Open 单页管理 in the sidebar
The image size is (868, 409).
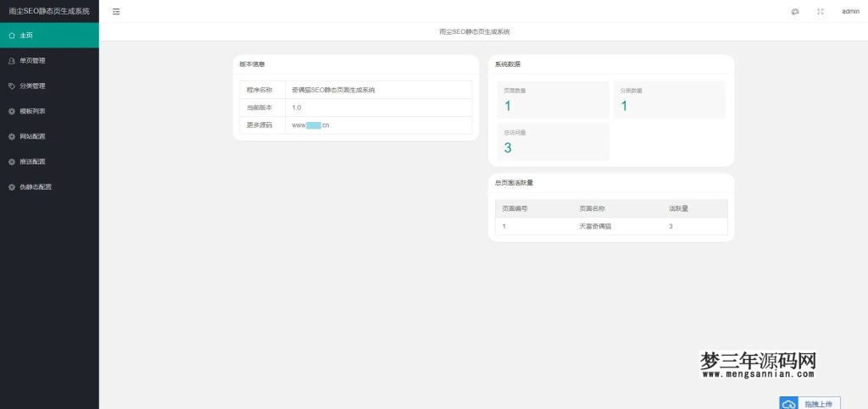(x=49, y=61)
